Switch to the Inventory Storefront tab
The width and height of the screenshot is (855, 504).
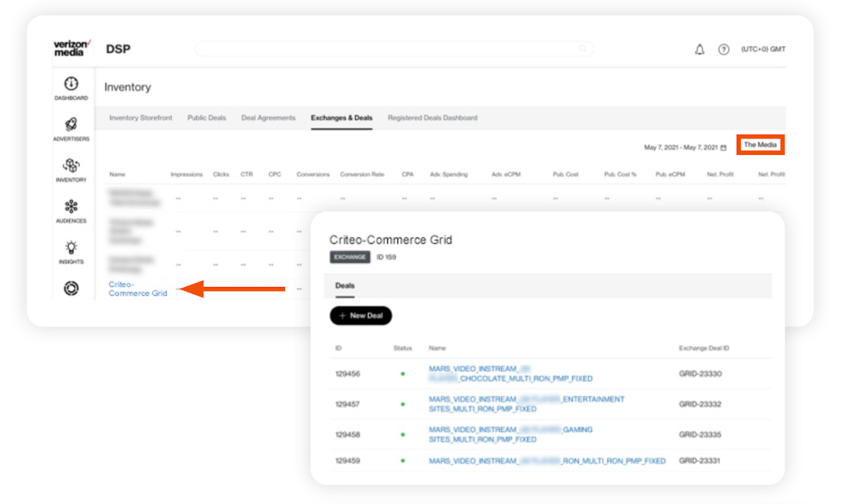pyautogui.click(x=141, y=117)
